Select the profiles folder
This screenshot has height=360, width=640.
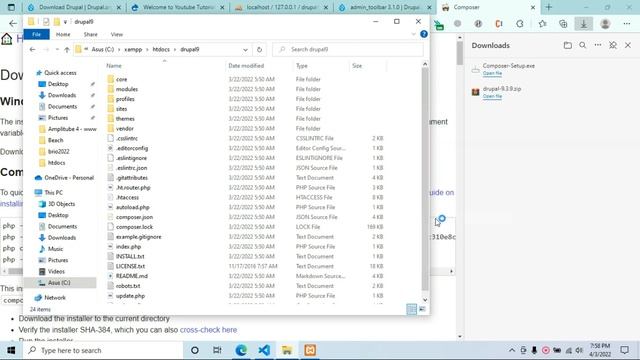tap(125, 99)
